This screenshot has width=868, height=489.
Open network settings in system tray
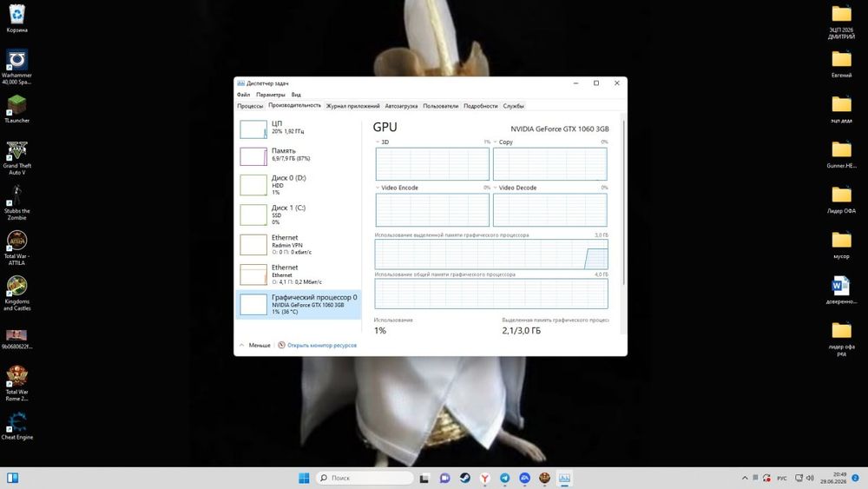click(x=799, y=478)
